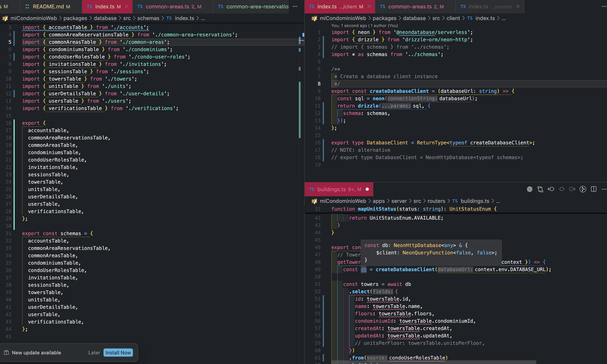Click Install Now in update notification
The height and width of the screenshot is (364, 607).
[118, 353]
